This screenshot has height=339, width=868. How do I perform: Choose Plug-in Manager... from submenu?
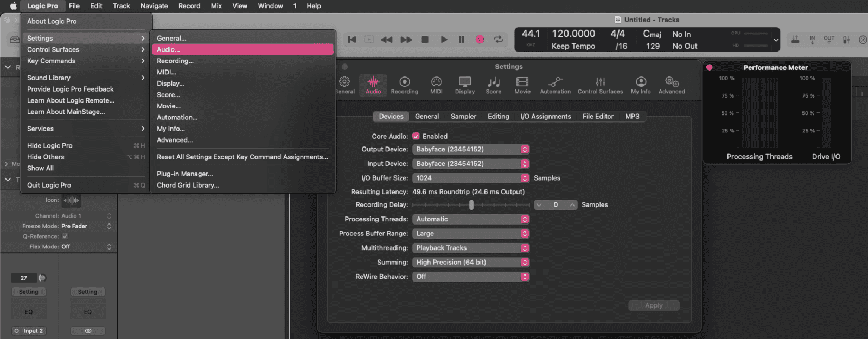[x=242, y=174]
